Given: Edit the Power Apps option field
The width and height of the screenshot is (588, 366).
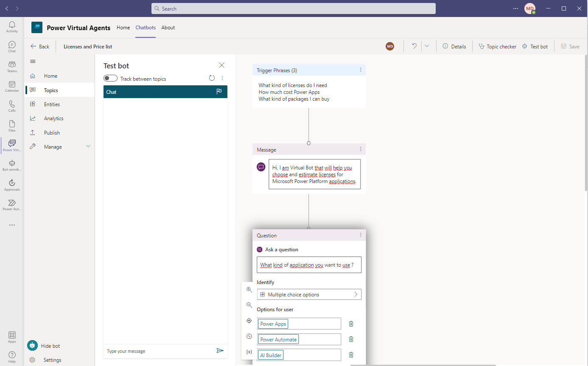Looking at the screenshot, I should point(299,324).
